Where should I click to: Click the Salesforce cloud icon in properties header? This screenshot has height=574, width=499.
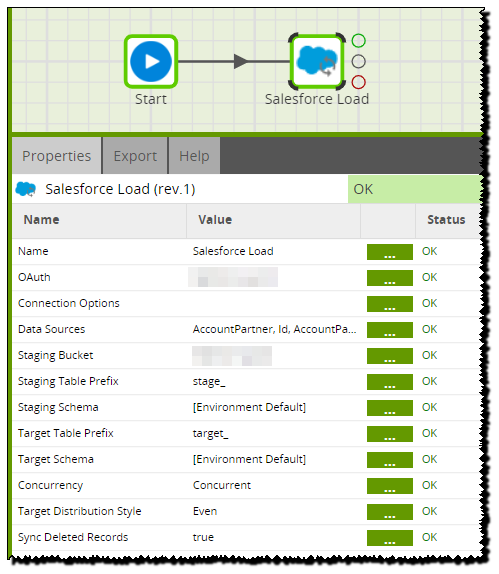pos(26,189)
